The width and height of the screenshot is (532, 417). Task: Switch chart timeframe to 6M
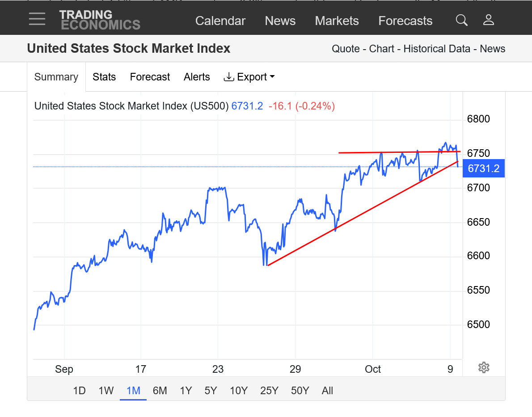(x=160, y=391)
